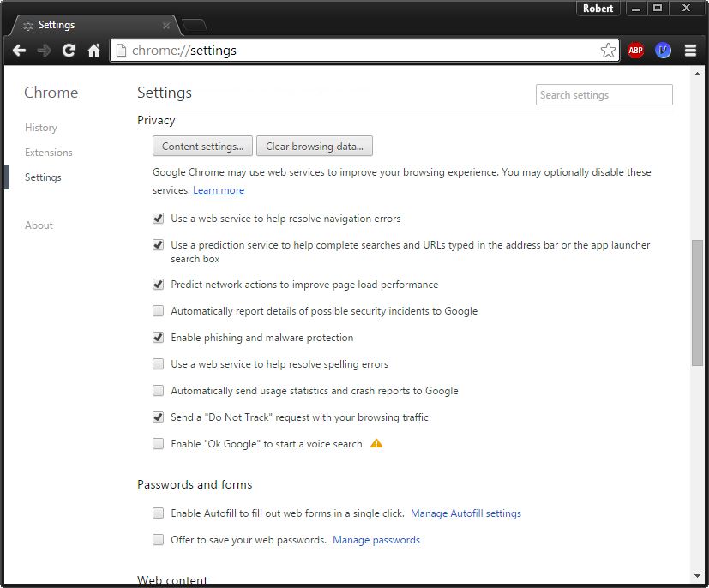Focus the Search settings field
Image resolution: width=709 pixels, height=588 pixels.
[x=604, y=95]
